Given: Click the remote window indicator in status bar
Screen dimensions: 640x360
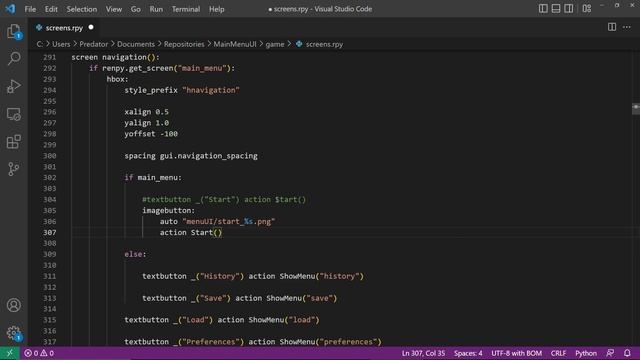Looking at the screenshot, I should [x=10, y=353].
